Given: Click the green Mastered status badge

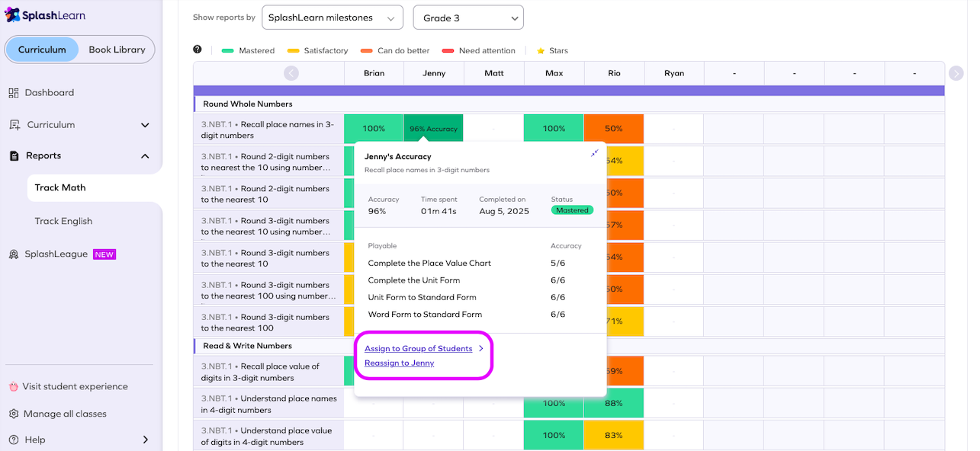Looking at the screenshot, I should [572, 210].
